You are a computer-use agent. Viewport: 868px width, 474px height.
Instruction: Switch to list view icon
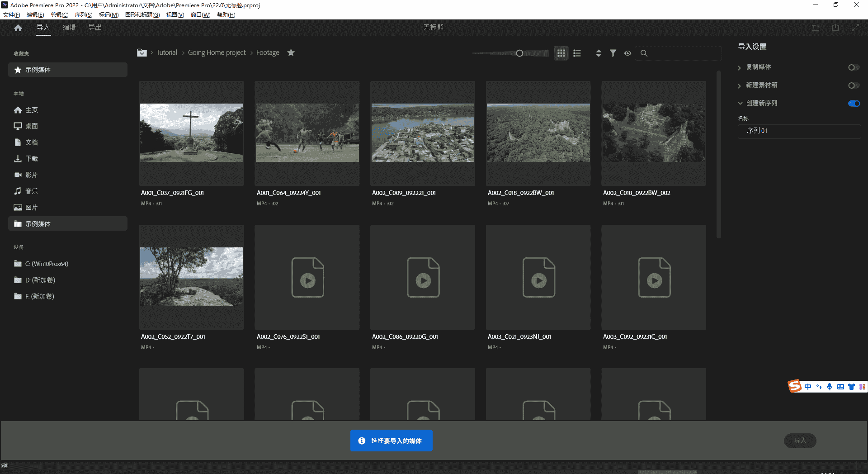577,53
